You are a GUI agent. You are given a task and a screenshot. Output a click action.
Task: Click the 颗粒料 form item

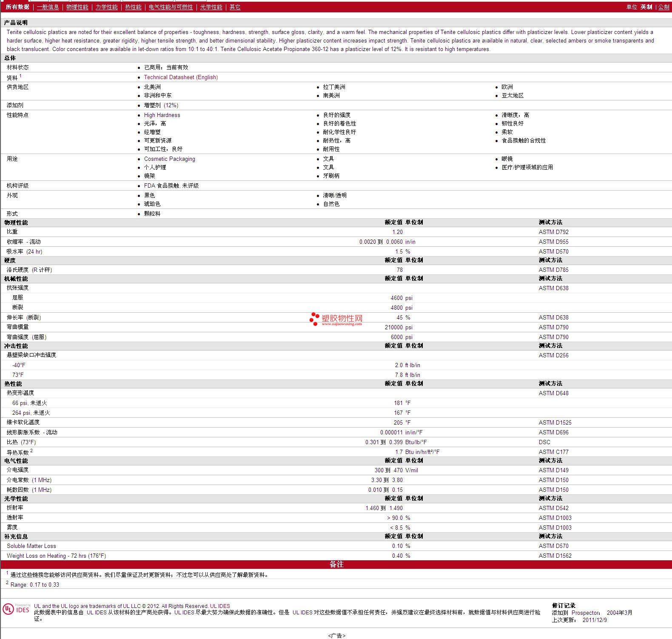152,214
